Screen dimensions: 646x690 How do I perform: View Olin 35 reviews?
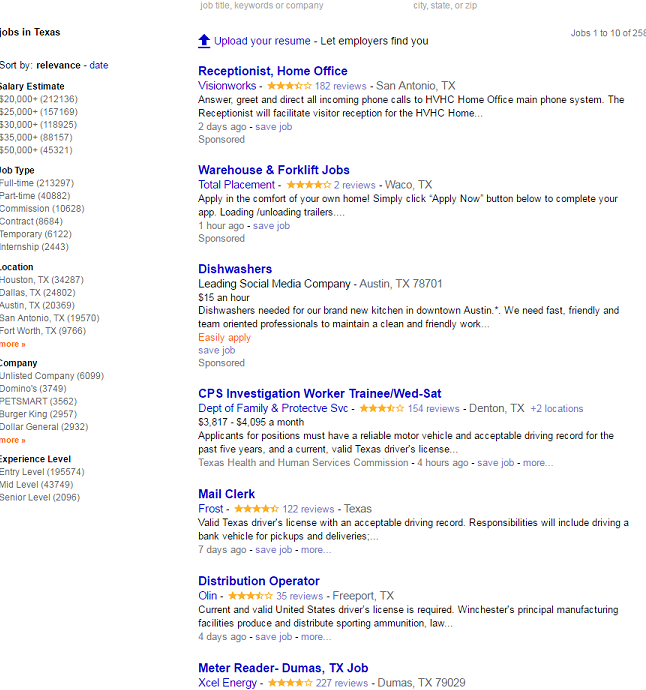coord(300,596)
